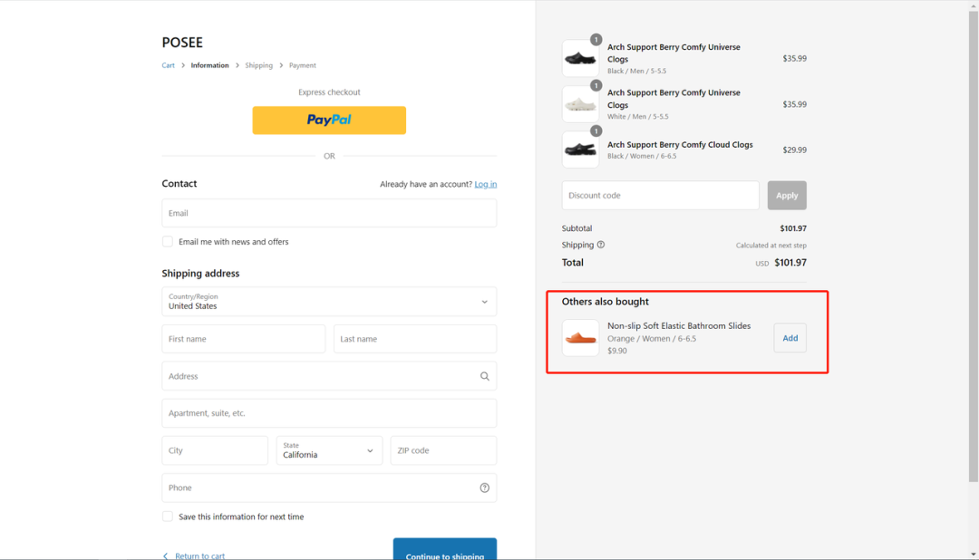Click the Return to cart link
979x560 pixels.
point(199,555)
